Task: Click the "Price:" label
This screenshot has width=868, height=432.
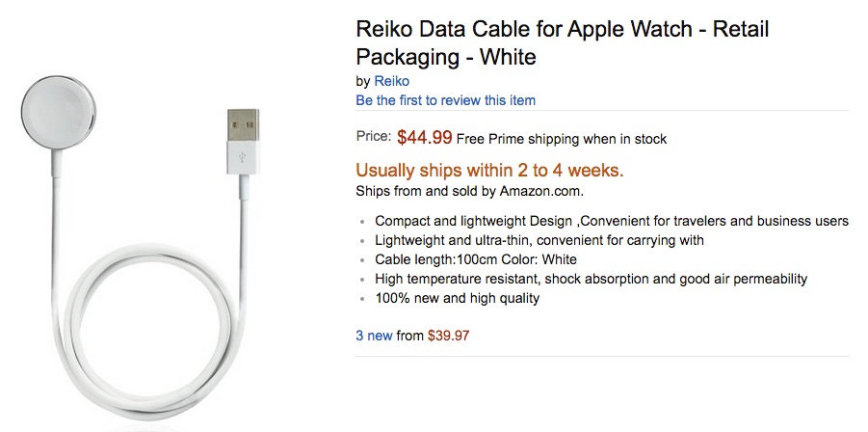Action: tap(374, 138)
